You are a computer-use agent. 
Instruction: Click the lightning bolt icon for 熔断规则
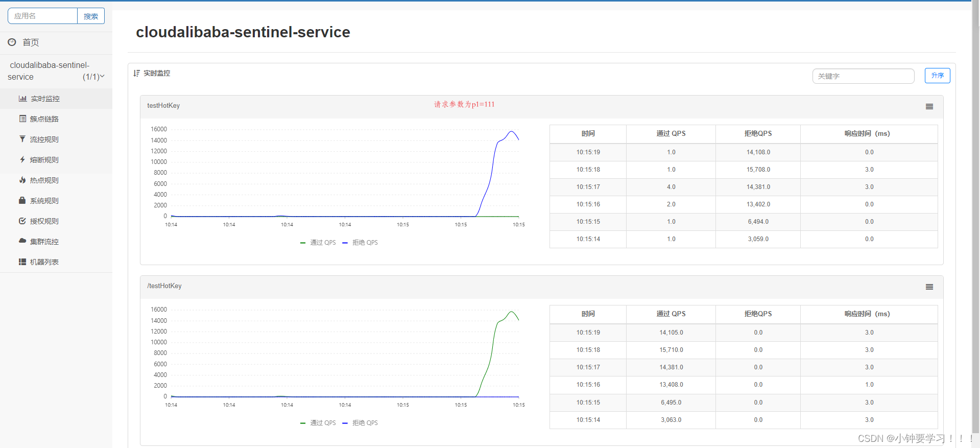(22, 159)
